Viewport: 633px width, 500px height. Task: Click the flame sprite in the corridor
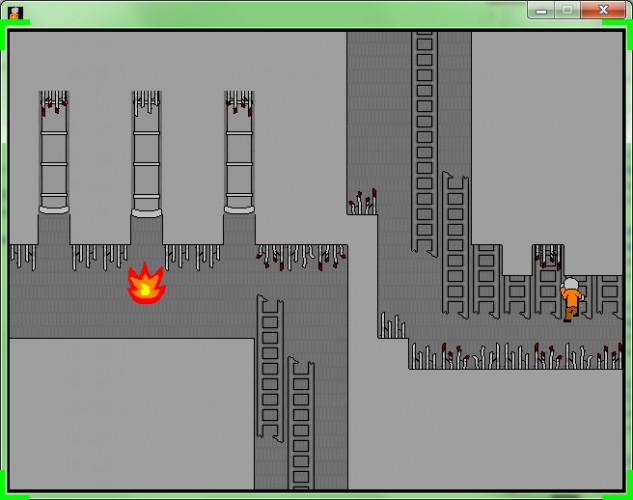click(x=147, y=283)
